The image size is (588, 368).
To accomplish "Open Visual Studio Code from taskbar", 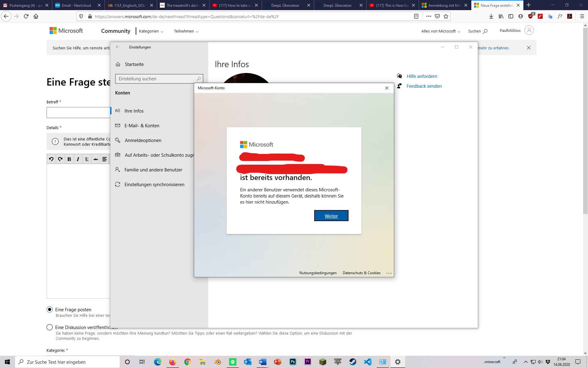I will click(x=368, y=362).
